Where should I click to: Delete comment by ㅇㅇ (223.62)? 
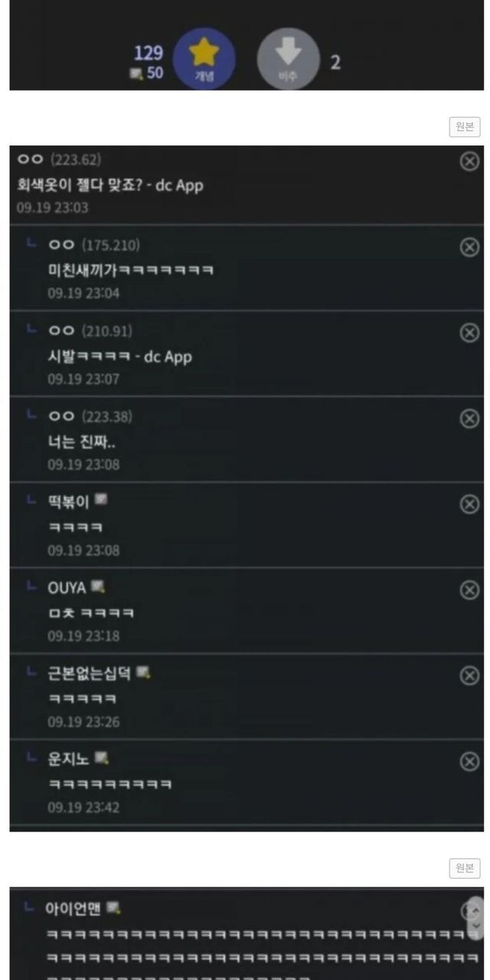[469, 161]
